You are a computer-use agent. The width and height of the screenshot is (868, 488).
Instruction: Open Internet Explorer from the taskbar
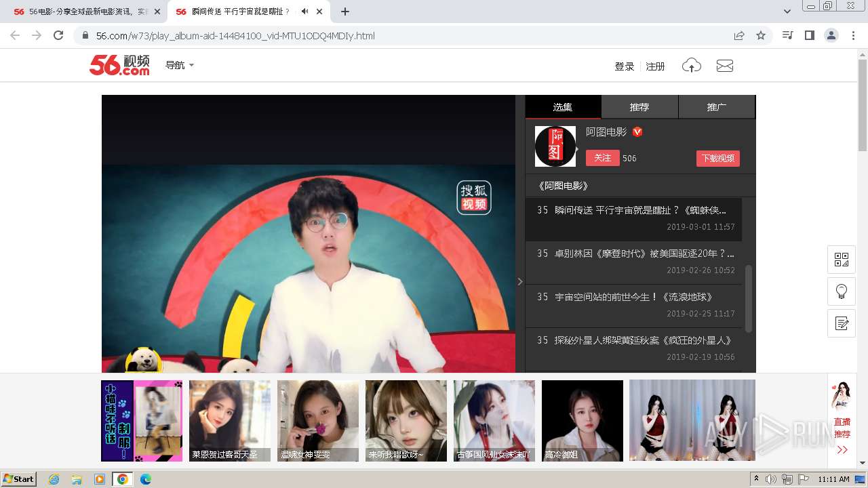point(54,479)
